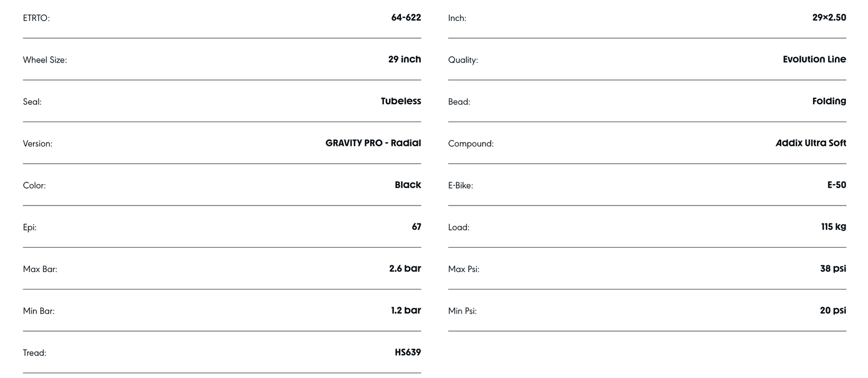Select the 38 psi max pressure value
Screen dimensions: 868x378
(833, 269)
